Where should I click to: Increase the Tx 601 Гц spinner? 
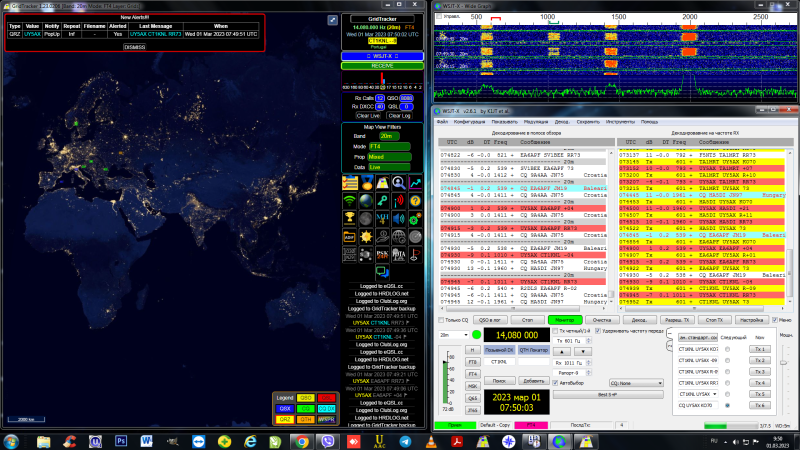coord(588,339)
